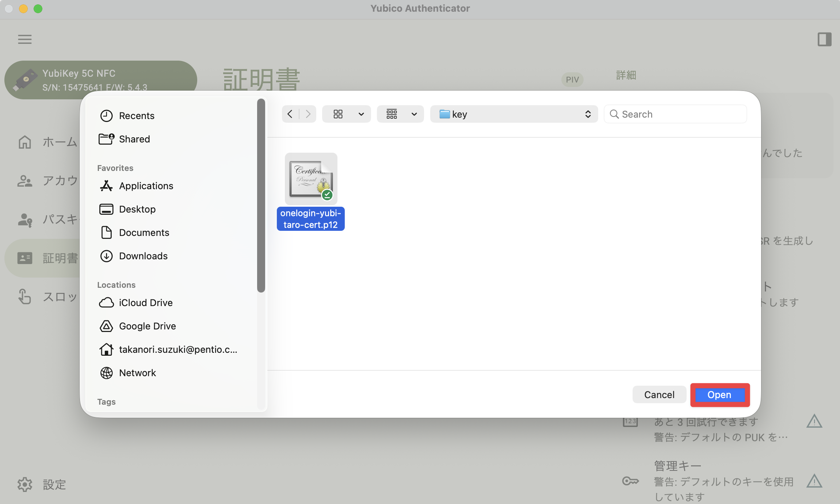Switch to icon grid view
This screenshot has width=840, height=504.
[x=338, y=114]
